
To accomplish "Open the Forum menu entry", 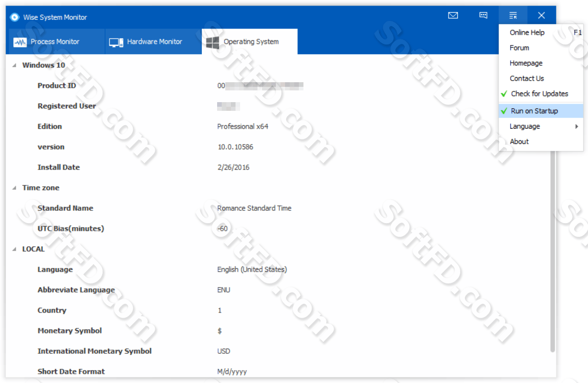I will [541, 48].
